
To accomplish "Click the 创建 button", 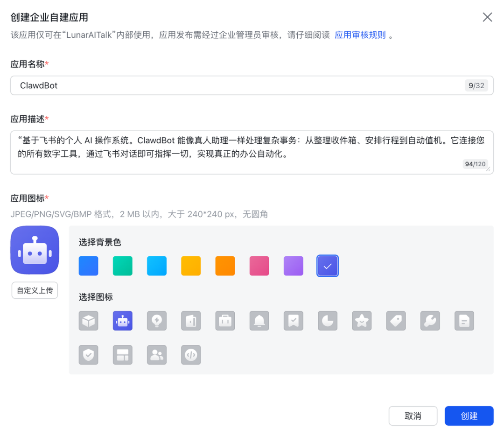I will pyautogui.click(x=469, y=415).
